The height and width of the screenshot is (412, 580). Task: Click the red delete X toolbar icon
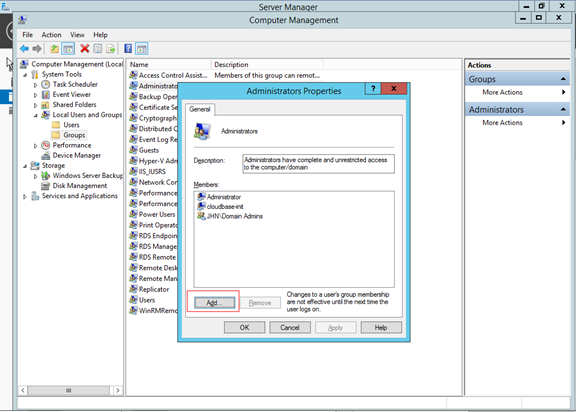click(x=85, y=48)
